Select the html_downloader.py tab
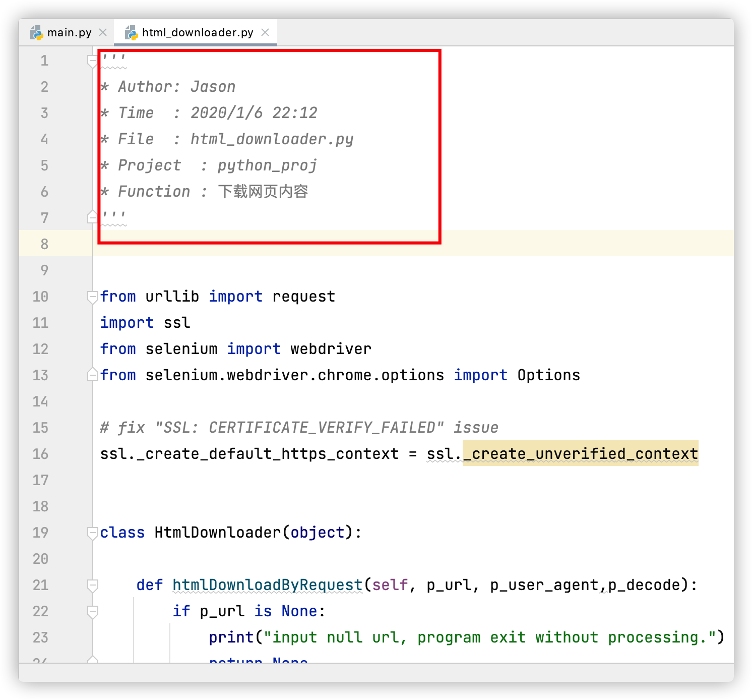 coord(198,33)
